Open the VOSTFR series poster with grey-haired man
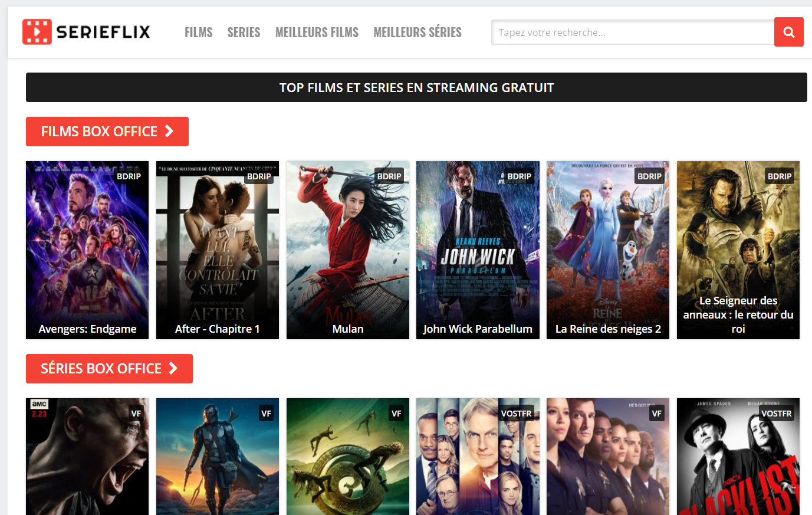Viewport: 812px width, 515px height. click(x=478, y=457)
